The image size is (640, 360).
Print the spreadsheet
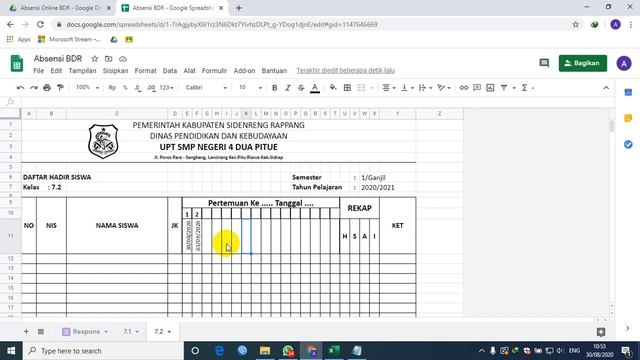47,88
